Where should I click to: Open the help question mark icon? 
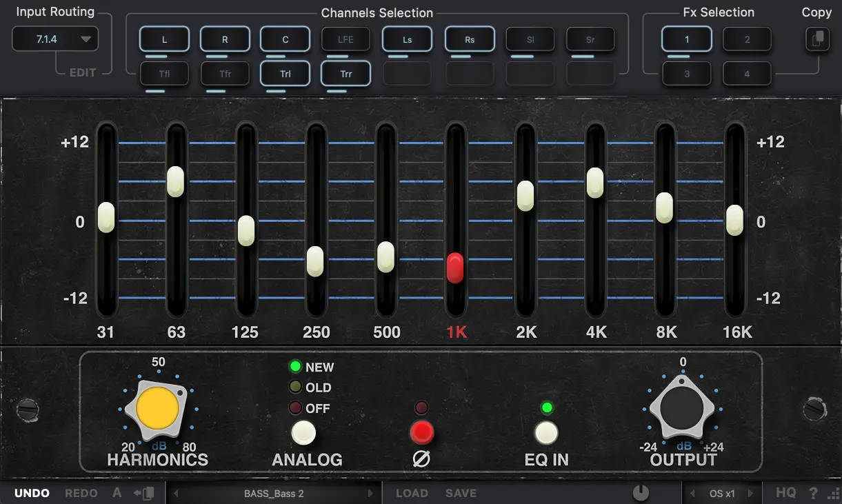814,494
